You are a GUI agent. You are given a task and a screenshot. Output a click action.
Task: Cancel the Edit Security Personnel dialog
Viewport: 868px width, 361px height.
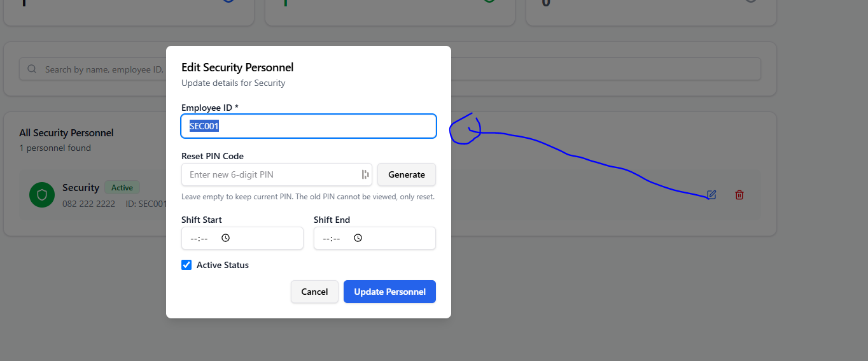[314, 292]
